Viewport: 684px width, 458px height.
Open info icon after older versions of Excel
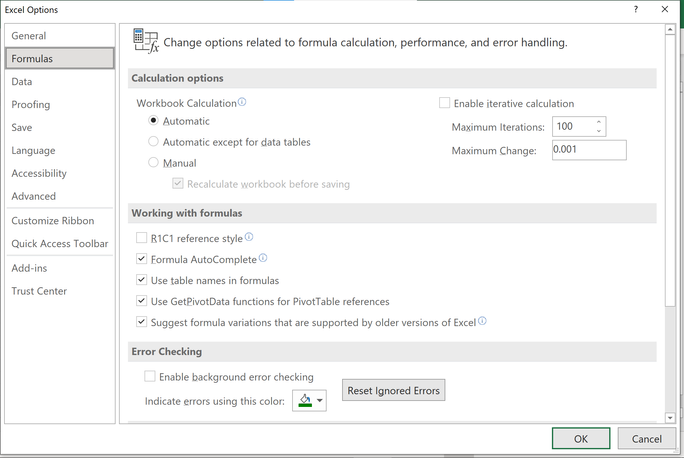click(482, 321)
